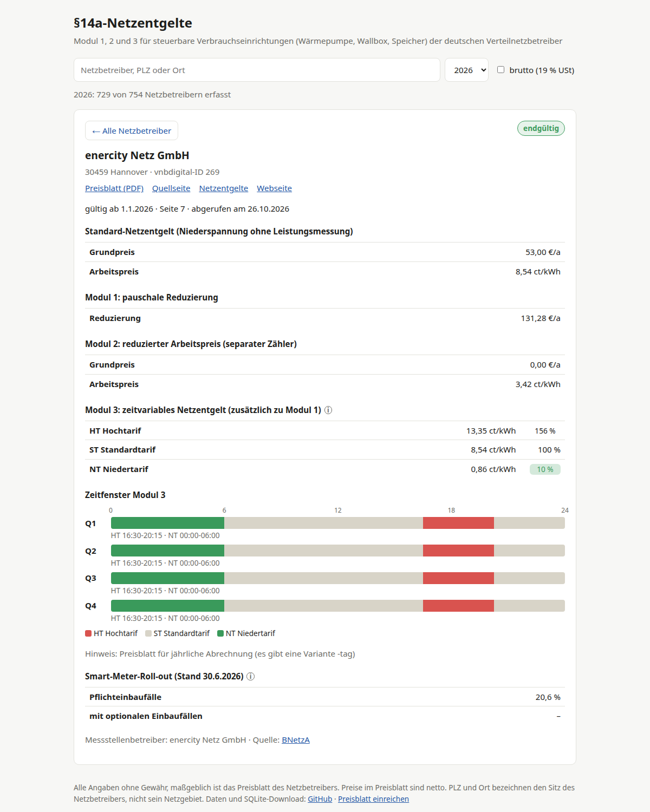Open the Quellseite link
Viewport: 650px width, 812px height.
(171, 188)
